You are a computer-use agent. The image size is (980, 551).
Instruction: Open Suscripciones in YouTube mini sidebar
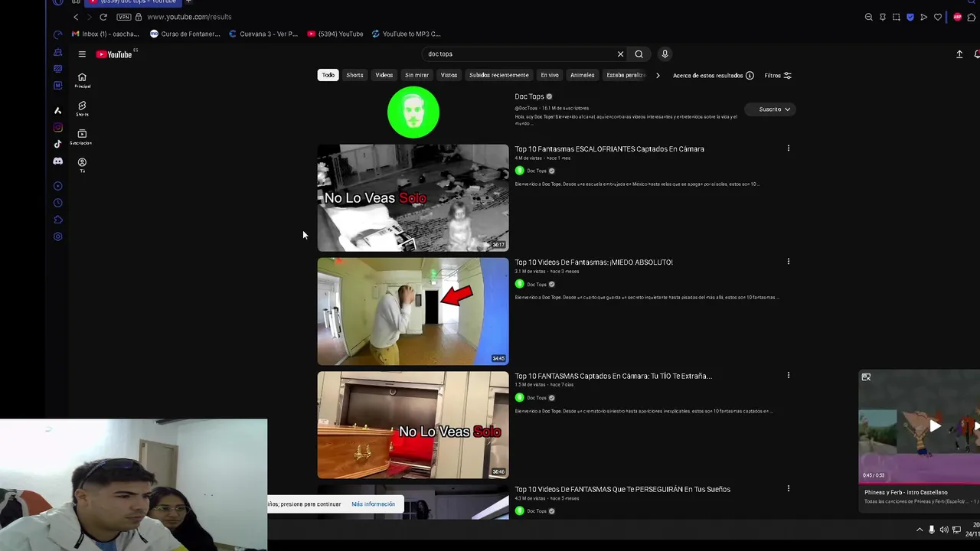(82, 137)
